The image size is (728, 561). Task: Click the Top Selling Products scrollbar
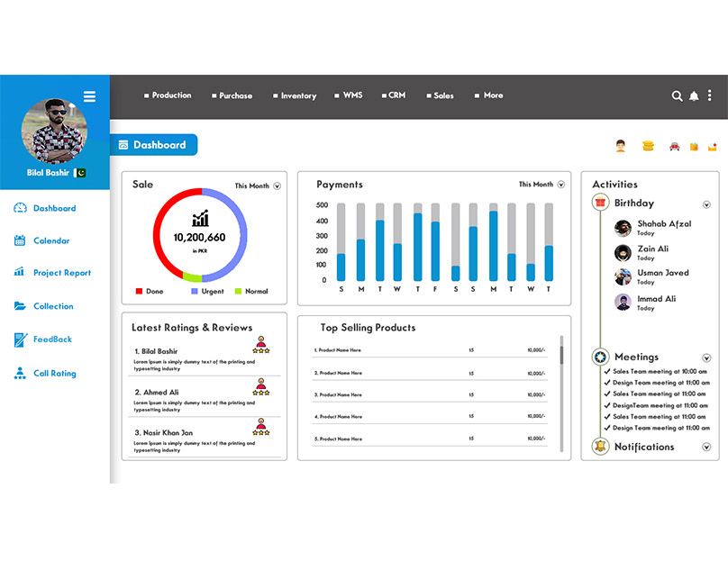(561, 354)
